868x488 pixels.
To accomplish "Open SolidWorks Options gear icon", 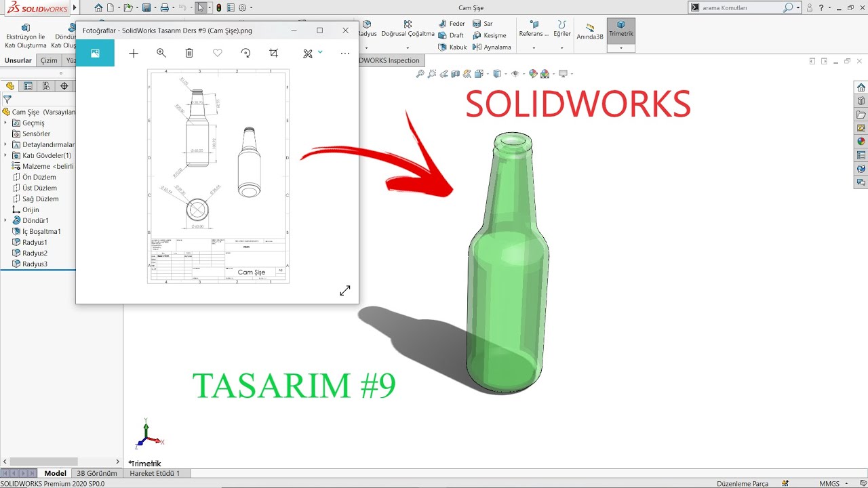I will point(242,8).
